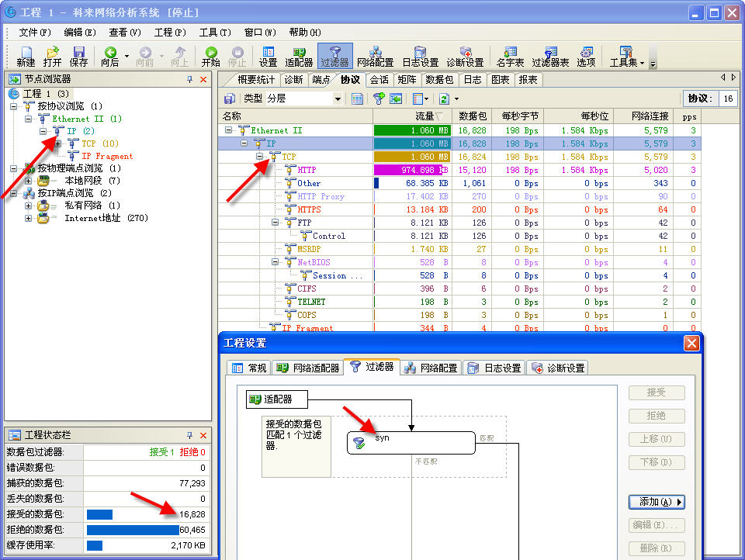Pin the 节点浏览器 panel
This screenshot has width=745, height=560.
[x=190, y=79]
